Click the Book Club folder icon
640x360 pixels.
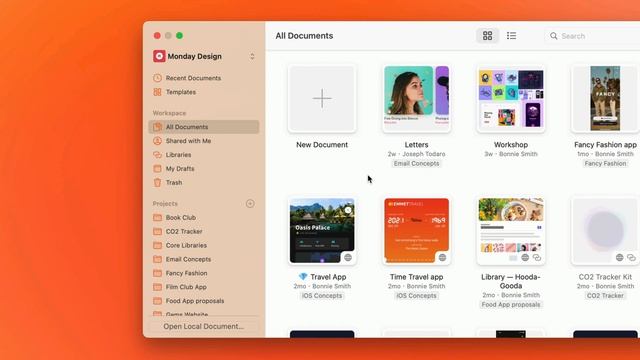click(x=158, y=218)
